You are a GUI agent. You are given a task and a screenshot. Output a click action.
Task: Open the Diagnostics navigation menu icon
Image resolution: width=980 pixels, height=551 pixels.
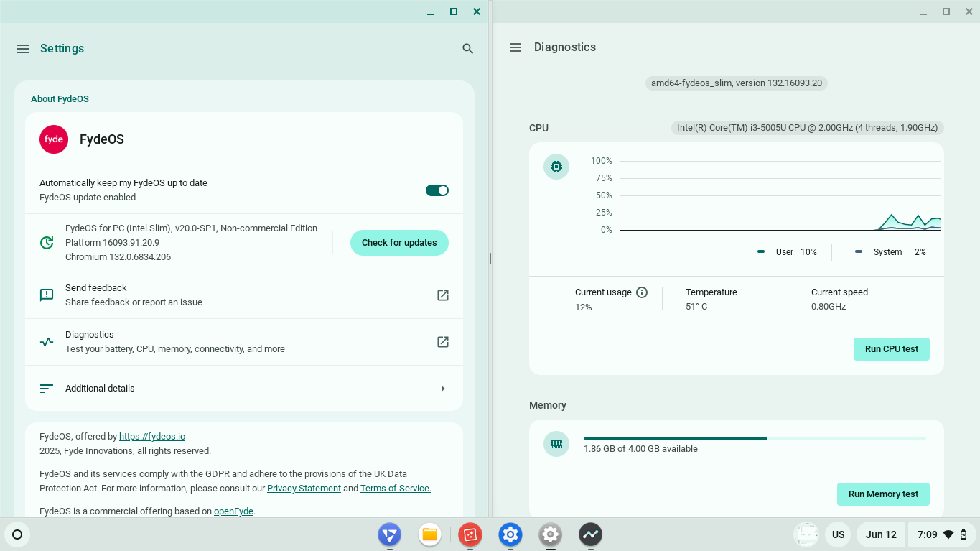pos(515,47)
